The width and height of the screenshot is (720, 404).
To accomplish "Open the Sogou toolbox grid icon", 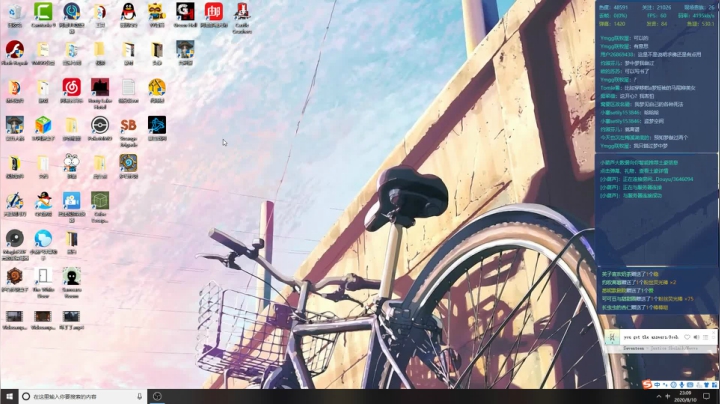I will coord(714,385).
